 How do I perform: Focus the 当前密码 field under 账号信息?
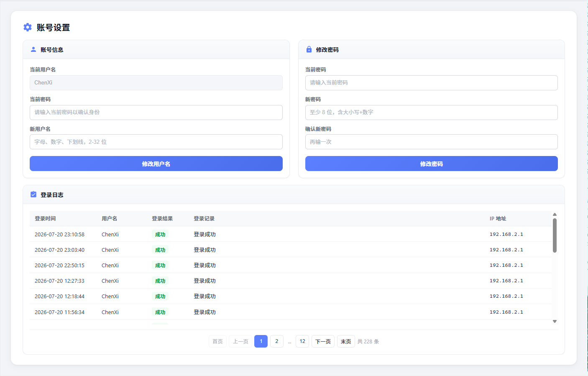pos(156,113)
